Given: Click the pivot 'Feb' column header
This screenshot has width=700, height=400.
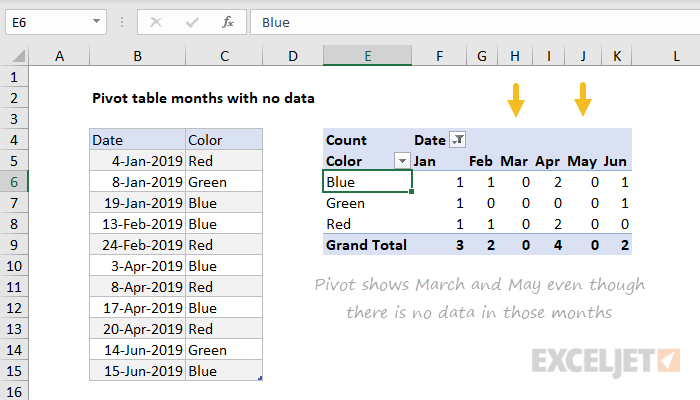Looking at the screenshot, I should click(x=482, y=161).
